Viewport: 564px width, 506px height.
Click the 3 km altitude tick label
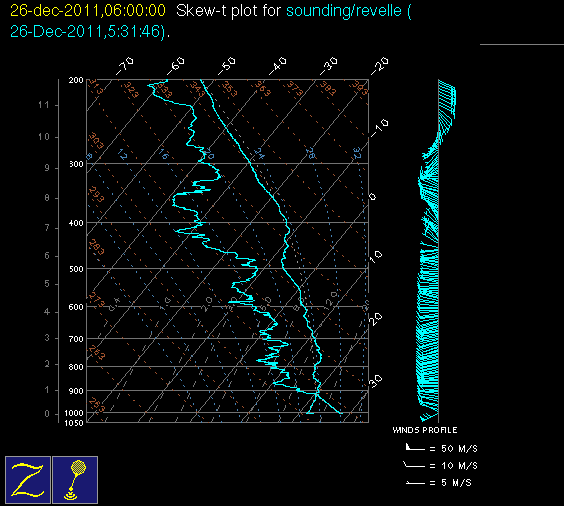(x=47, y=338)
